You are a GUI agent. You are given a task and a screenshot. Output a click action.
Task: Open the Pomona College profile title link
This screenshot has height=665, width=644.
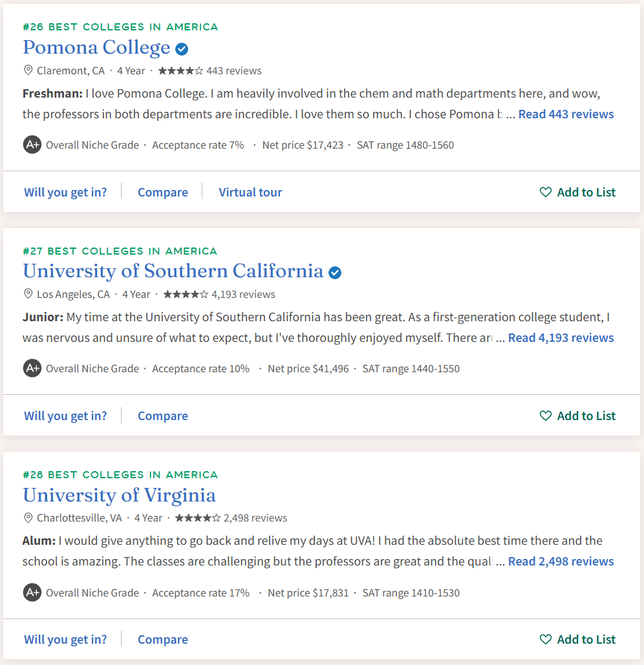(x=97, y=48)
